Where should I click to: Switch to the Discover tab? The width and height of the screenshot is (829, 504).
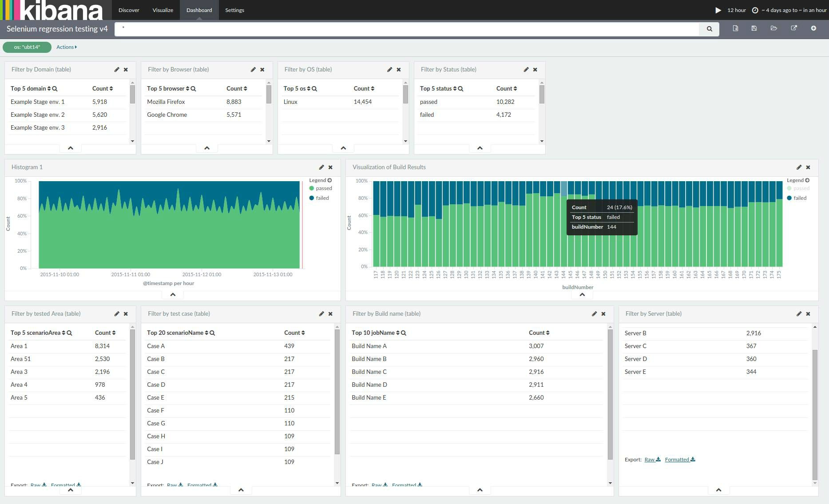pyautogui.click(x=128, y=10)
